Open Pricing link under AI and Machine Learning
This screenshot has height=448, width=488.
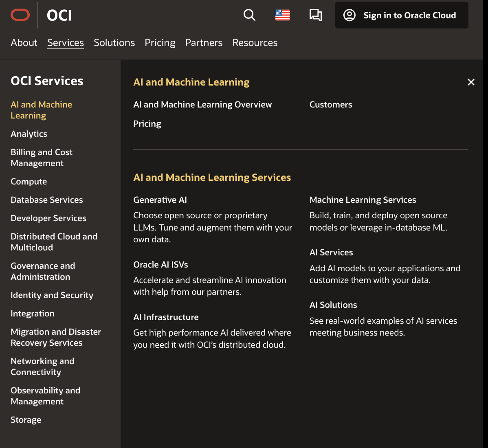point(147,124)
